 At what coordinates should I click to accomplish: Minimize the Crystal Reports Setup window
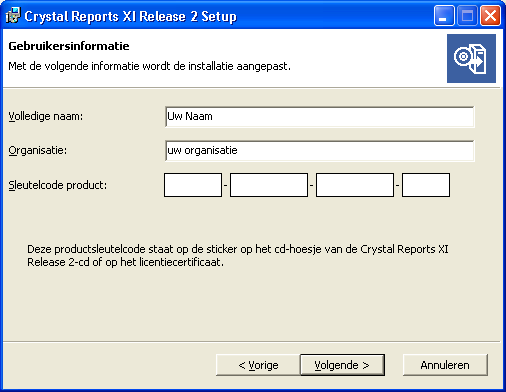coord(444,16)
